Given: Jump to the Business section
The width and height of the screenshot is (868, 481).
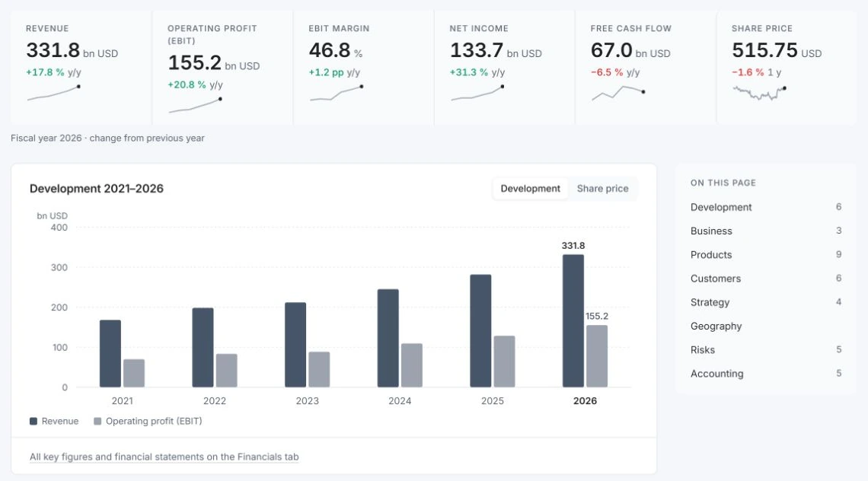Looking at the screenshot, I should tap(711, 231).
